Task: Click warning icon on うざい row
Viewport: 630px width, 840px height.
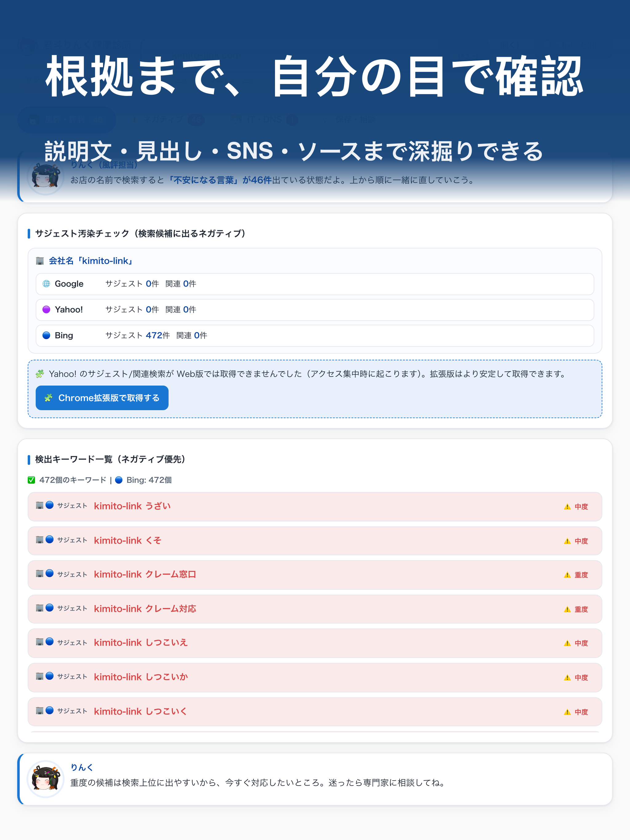Action: click(x=567, y=507)
